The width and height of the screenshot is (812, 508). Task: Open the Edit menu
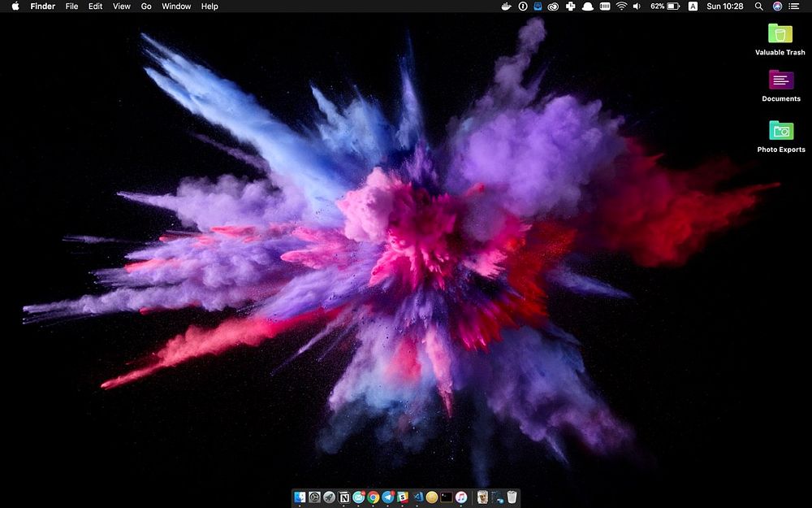click(95, 7)
